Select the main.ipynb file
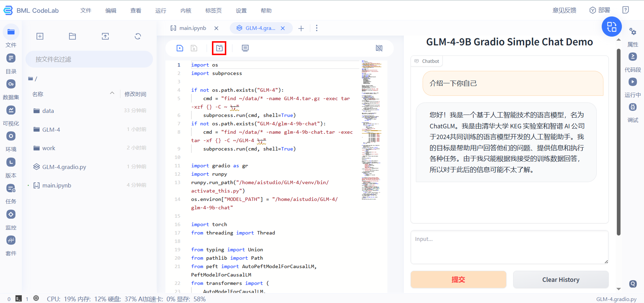Screen dimensions: 644x303 [89, 185]
